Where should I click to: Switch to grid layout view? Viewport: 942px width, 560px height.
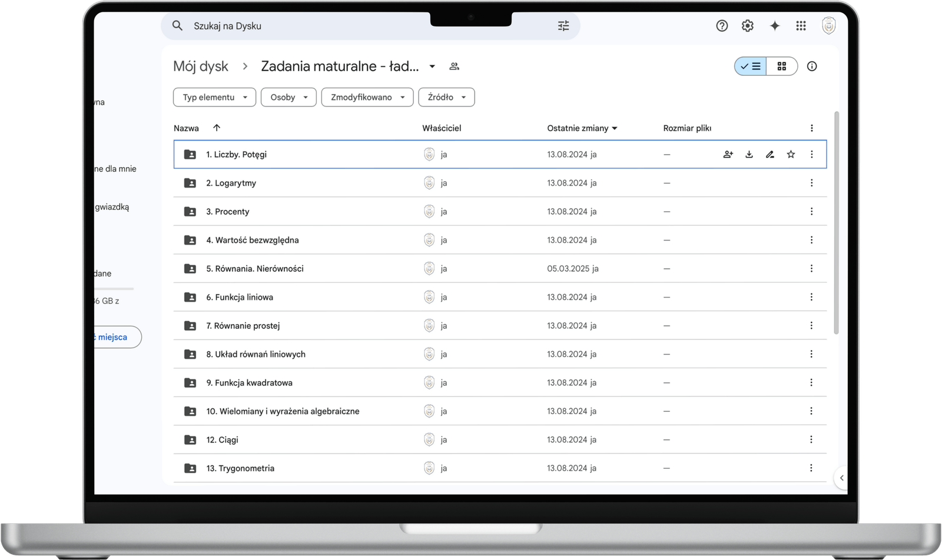coord(782,66)
